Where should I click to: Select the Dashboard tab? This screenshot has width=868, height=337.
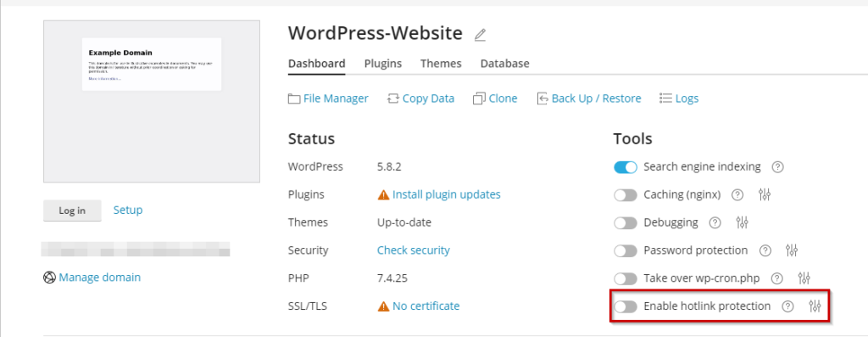coord(317,64)
